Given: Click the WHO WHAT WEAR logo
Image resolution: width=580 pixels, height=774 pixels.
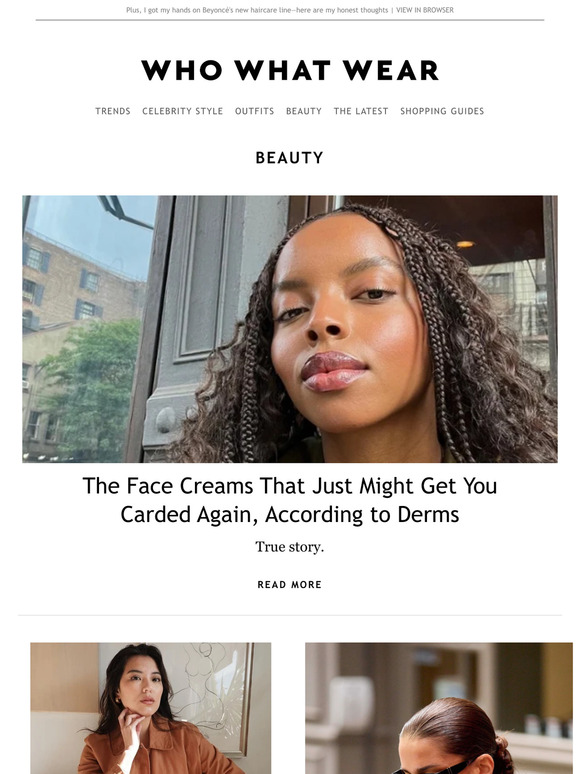Looking at the screenshot, I should pos(290,70).
